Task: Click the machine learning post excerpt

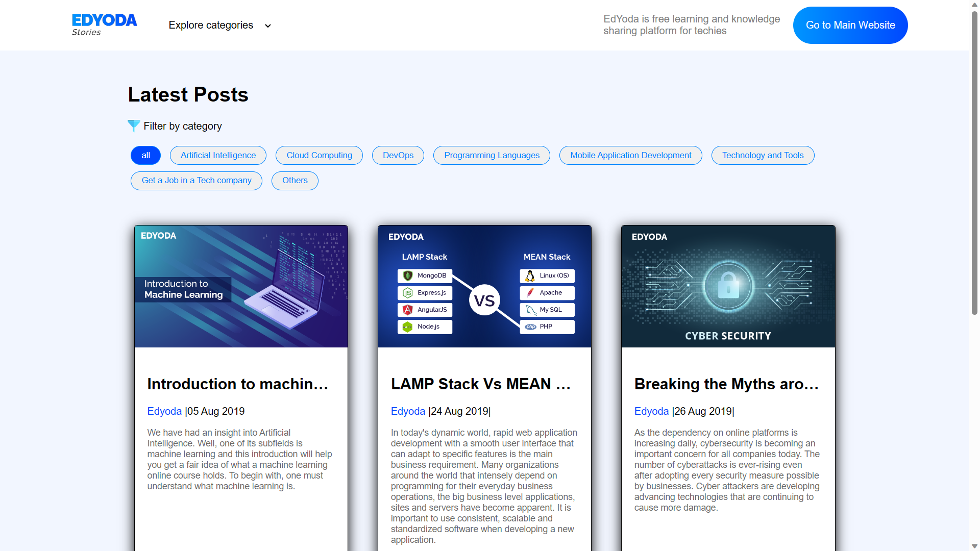Action: [x=240, y=459]
